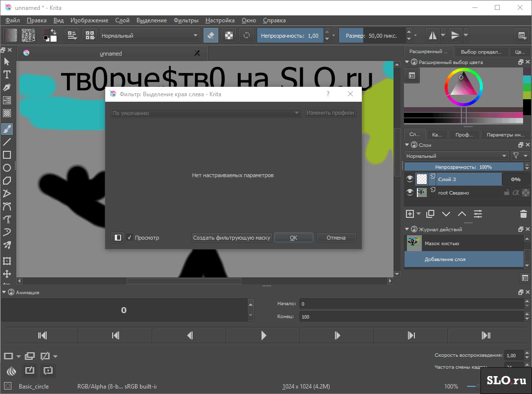Open the pattern preset picker
The width and height of the screenshot is (532, 394).
pos(28,35)
